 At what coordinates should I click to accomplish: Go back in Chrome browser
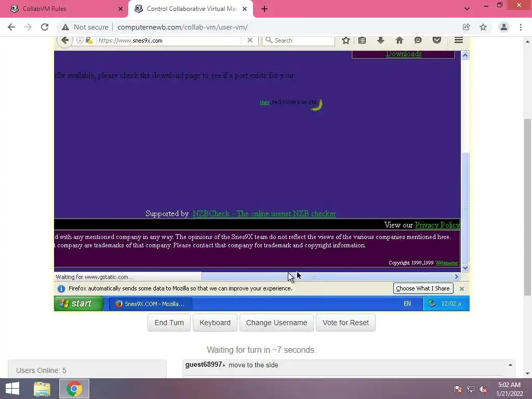pos(11,27)
